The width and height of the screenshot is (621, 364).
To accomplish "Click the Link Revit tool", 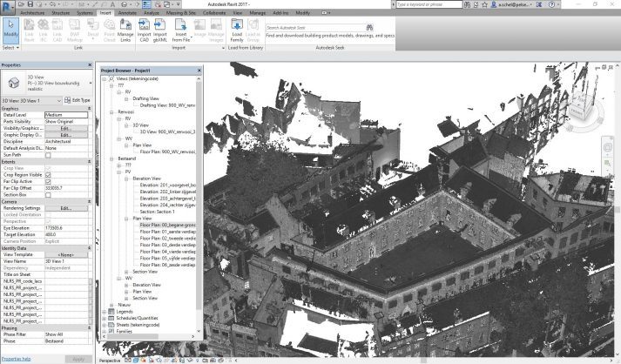I will click(x=29, y=30).
